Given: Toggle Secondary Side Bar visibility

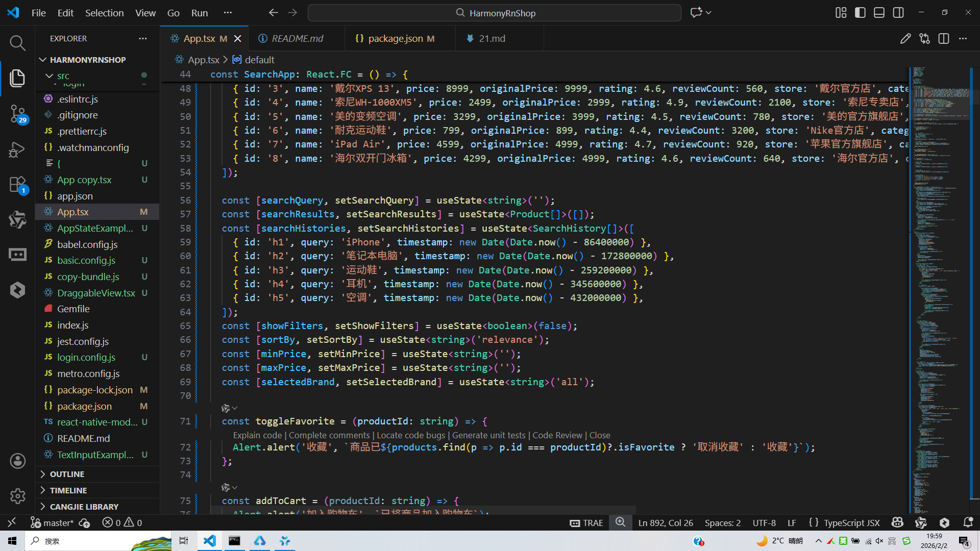Looking at the screenshot, I should (898, 13).
